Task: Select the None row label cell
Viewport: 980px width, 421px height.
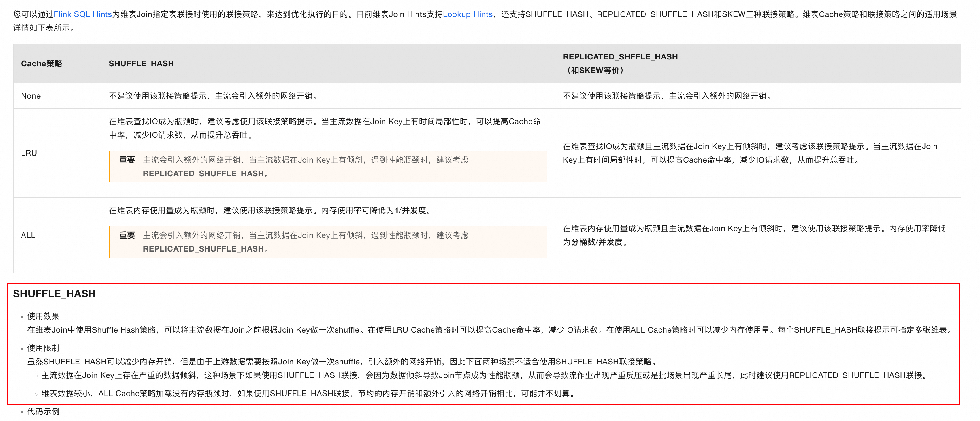Action: (x=31, y=96)
